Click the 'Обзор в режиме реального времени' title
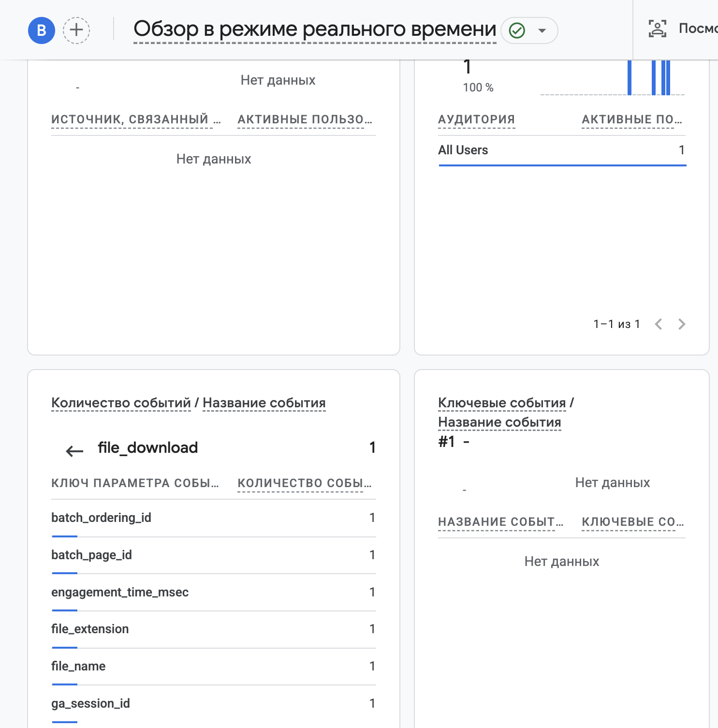The image size is (718, 728). point(315,30)
